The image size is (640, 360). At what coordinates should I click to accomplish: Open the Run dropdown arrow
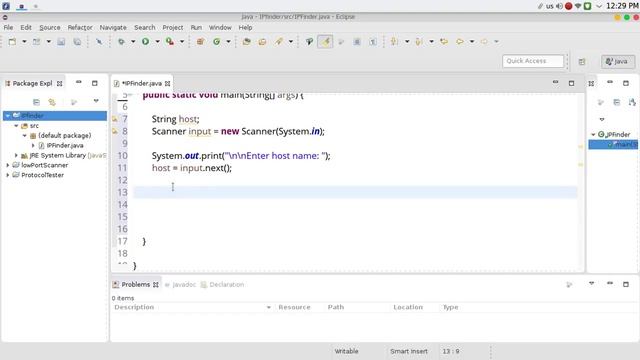[157, 42]
